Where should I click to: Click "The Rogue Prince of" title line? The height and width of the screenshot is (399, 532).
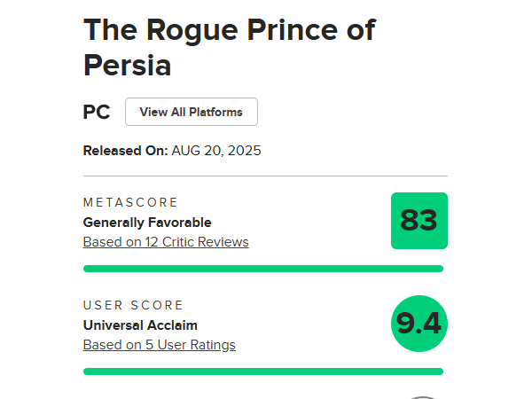pos(230,30)
